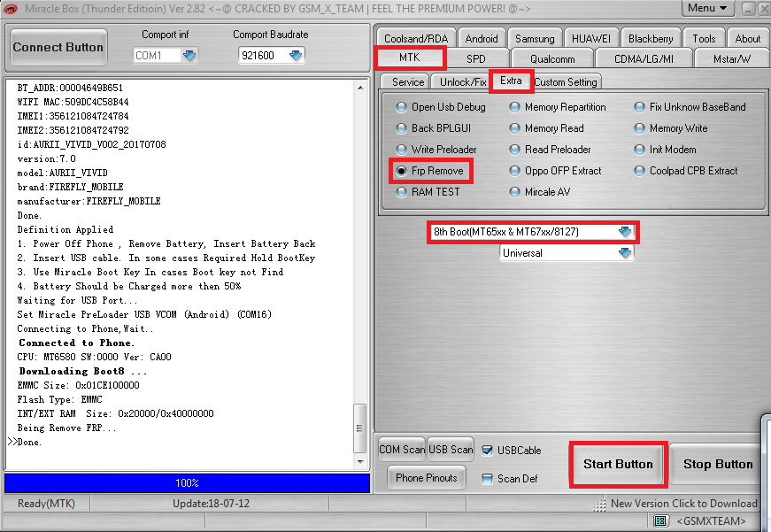
Task: Select Memory Write radio button
Action: pyautogui.click(x=639, y=128)
